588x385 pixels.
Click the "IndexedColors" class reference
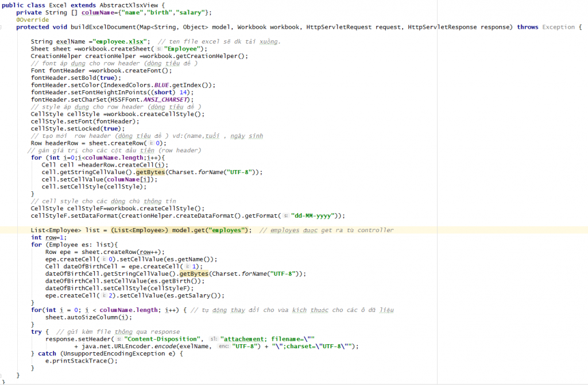tap(127, 85)
